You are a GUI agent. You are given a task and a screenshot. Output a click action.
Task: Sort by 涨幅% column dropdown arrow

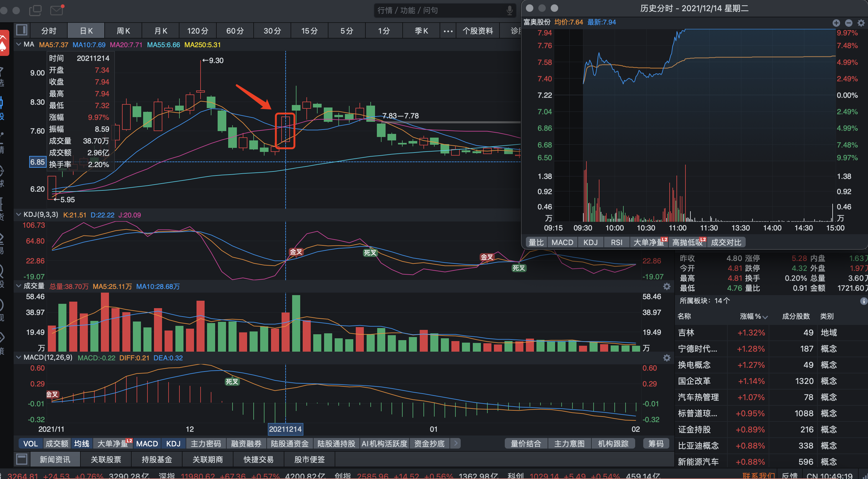point(765,317)
